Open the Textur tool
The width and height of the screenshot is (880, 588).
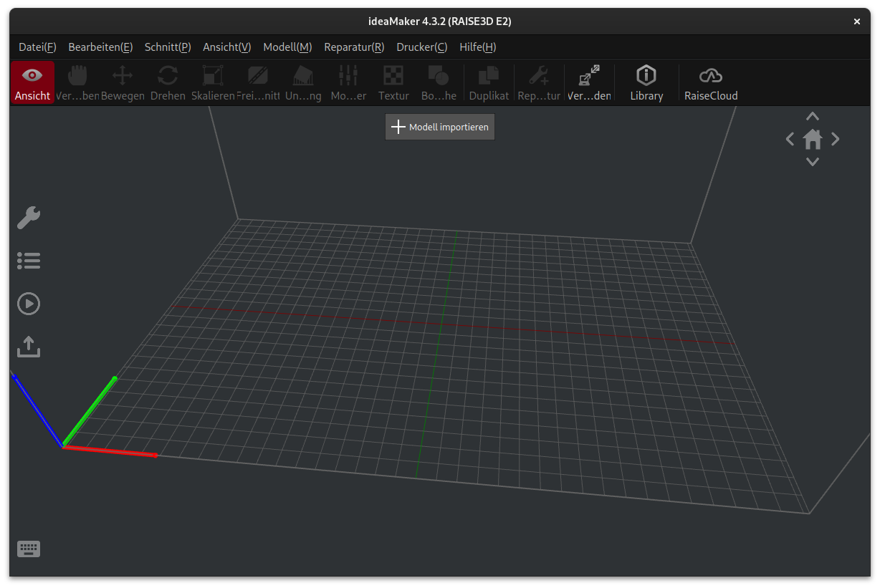[393, 82]
